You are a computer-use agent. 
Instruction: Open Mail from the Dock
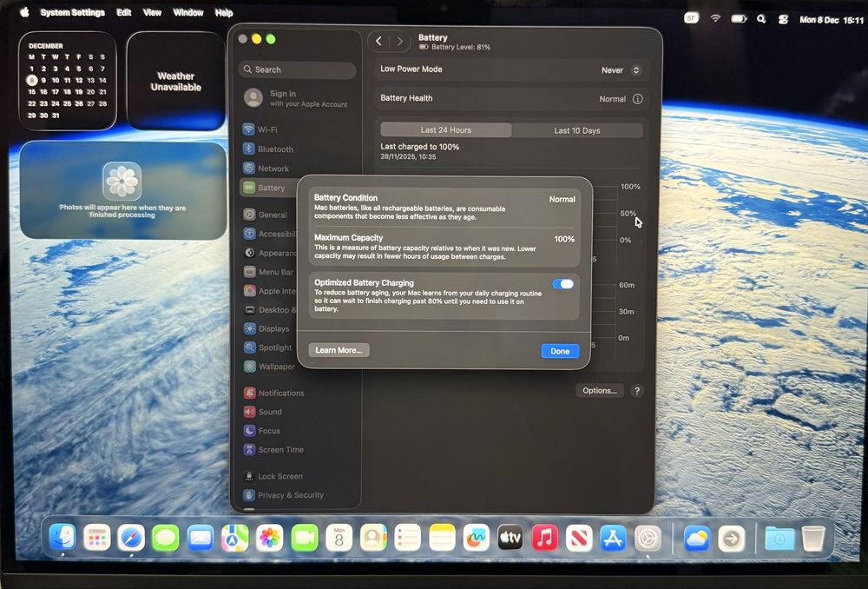tap(201, 538)
